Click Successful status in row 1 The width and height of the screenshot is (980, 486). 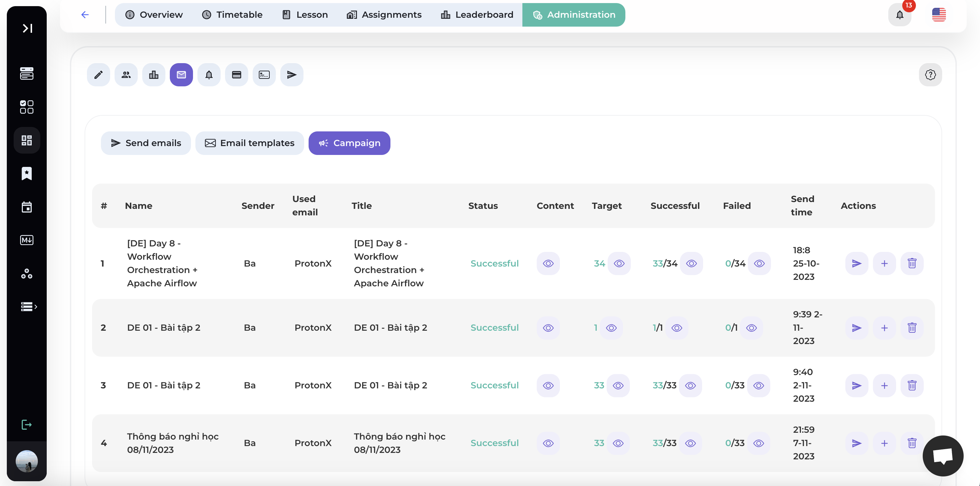tap(494, 263)
